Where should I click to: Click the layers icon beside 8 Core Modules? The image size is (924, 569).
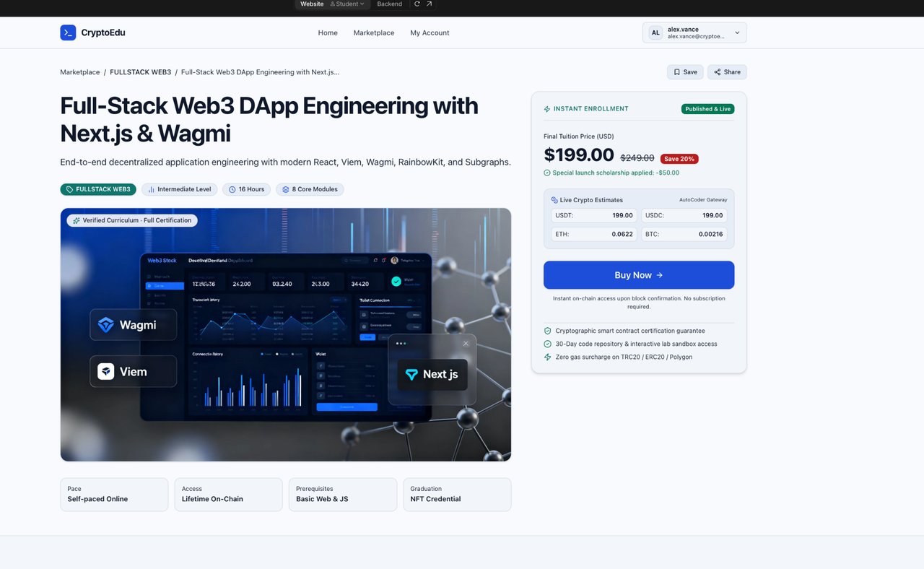(286, 189)
